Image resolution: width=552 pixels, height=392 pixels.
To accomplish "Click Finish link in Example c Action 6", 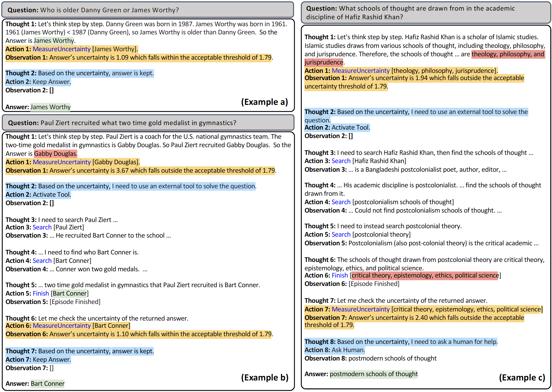I will tap(340, 275).
